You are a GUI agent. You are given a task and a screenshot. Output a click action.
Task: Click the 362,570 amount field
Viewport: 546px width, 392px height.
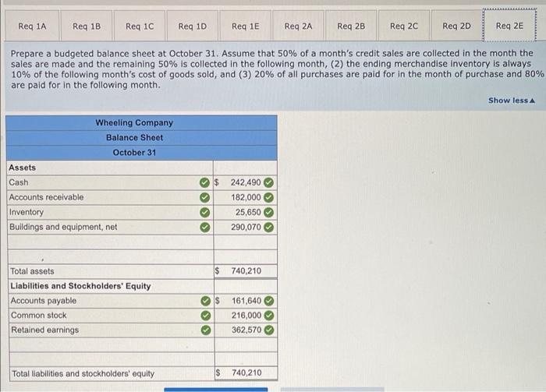[246, 330]
